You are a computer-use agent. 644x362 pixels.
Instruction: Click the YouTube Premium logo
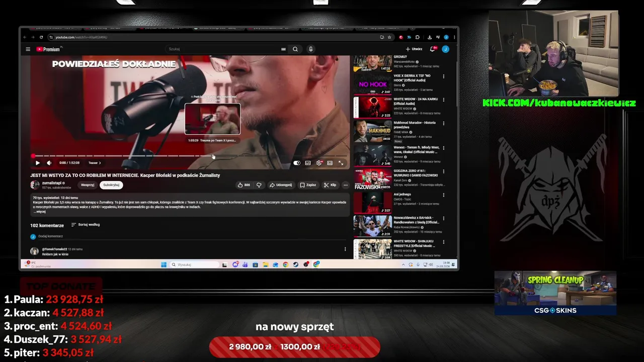pos(48,49)
